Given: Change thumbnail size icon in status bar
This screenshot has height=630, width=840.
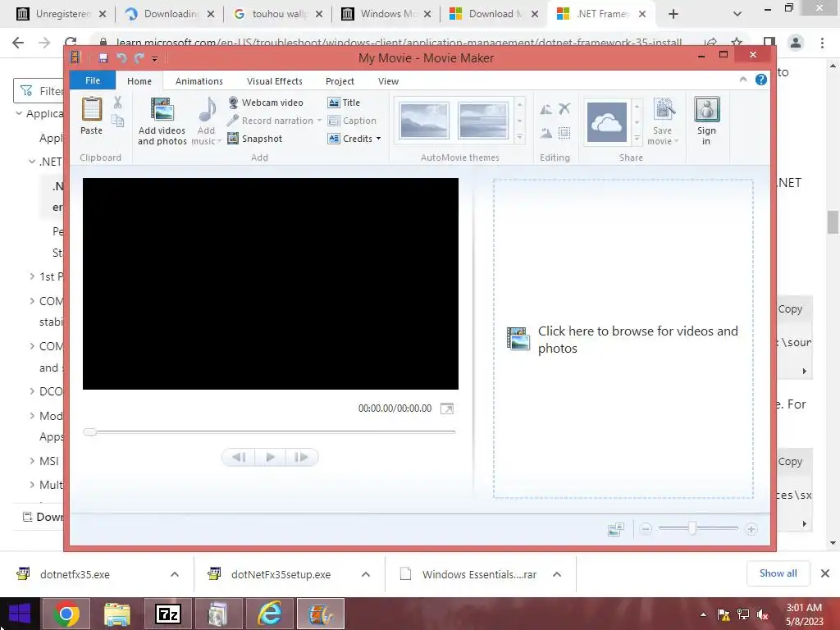Looking at the screenshot, I should 616,529.
